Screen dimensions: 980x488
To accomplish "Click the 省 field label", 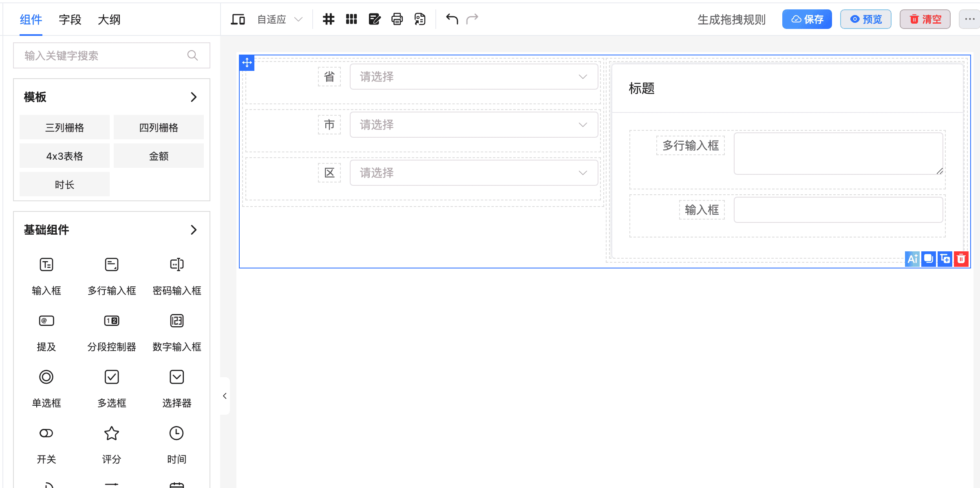I will tap(329, 77).
